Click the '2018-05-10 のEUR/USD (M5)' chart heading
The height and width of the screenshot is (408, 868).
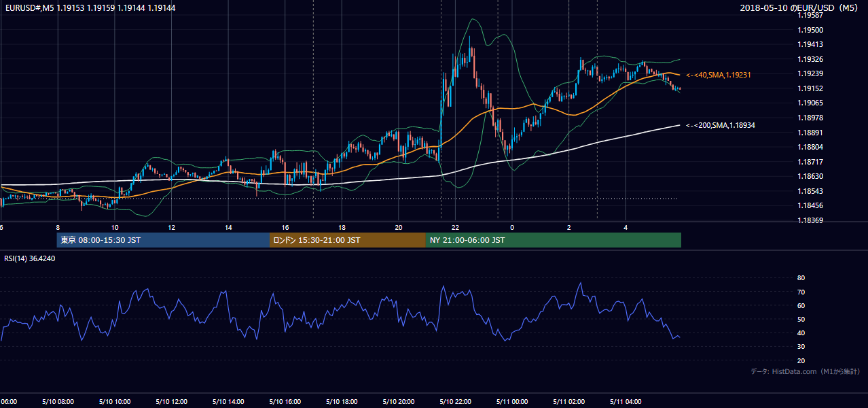[800, 7]
